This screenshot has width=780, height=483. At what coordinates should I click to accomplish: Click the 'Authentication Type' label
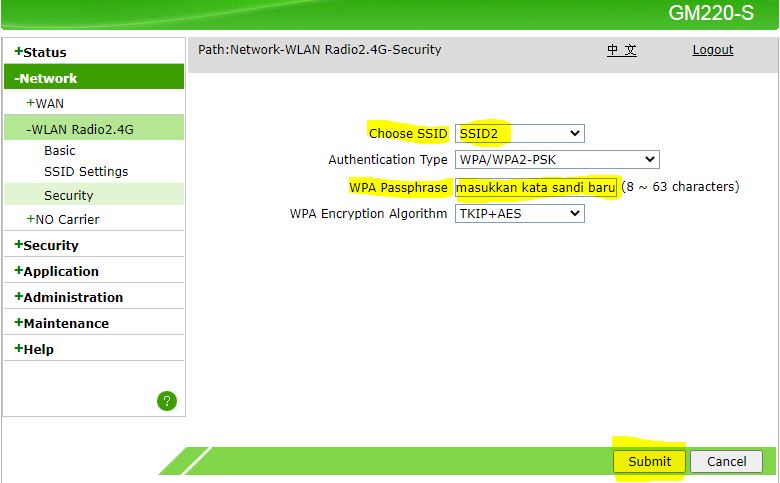(388, 160)
